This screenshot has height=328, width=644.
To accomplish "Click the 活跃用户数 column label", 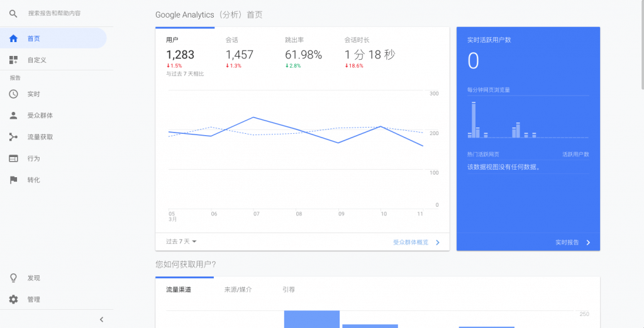I will pyautogui.click(x=575, y=155).
